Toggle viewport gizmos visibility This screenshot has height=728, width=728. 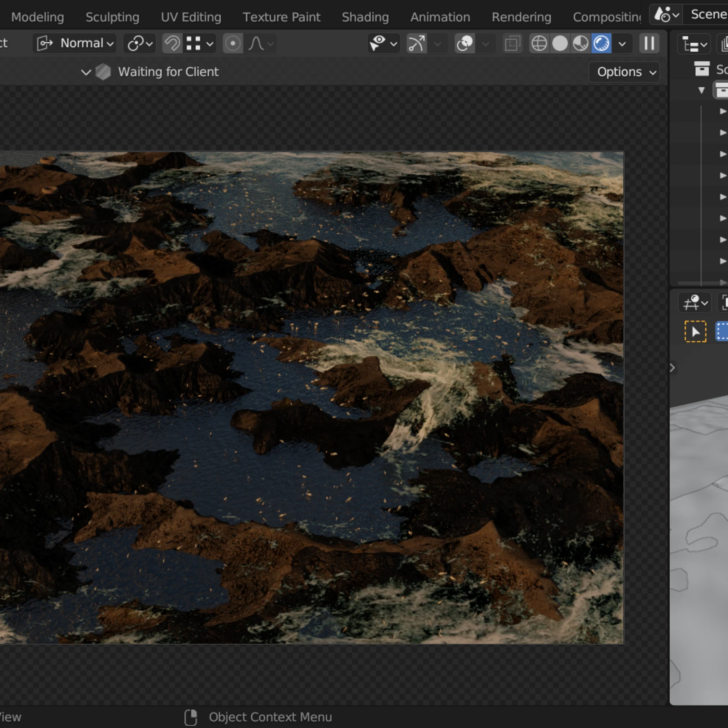click(416, 44)
